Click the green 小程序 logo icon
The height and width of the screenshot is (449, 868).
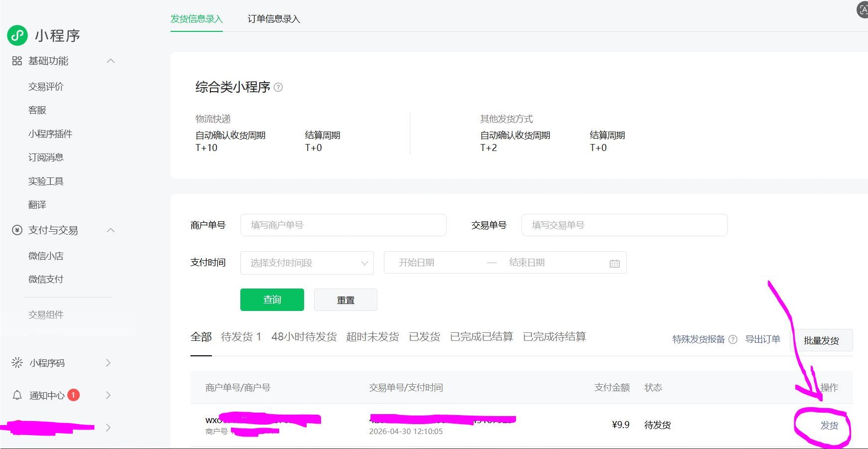pyautogui.click(x=17, y=35)
